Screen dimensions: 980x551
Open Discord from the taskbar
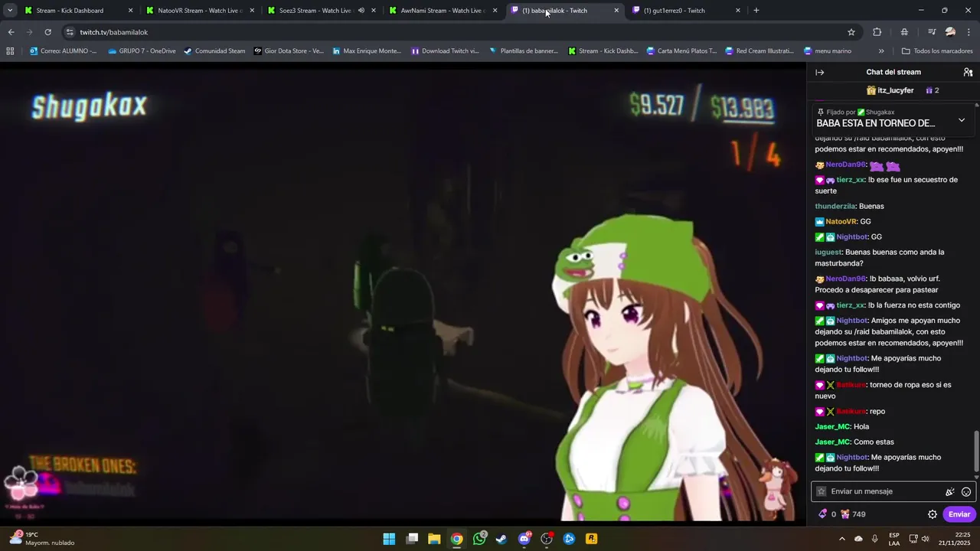[524, 539]
